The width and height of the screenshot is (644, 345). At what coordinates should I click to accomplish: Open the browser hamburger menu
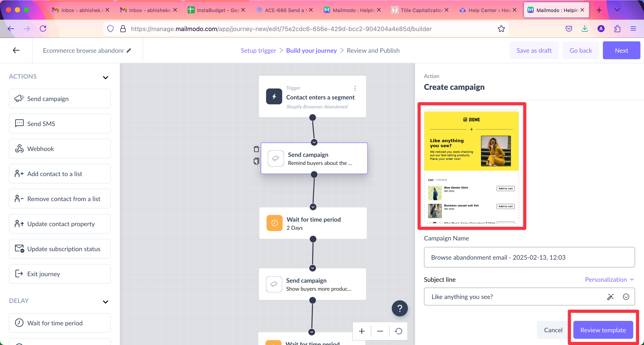pyautogui.click(x=633, y=29)
